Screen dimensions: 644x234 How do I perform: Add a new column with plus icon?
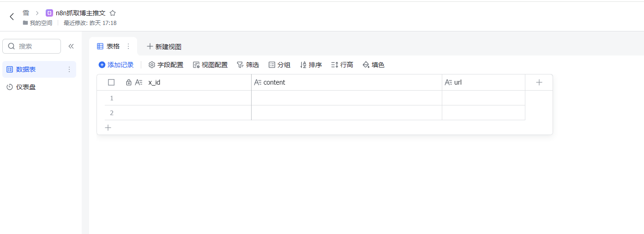[539, 82]
